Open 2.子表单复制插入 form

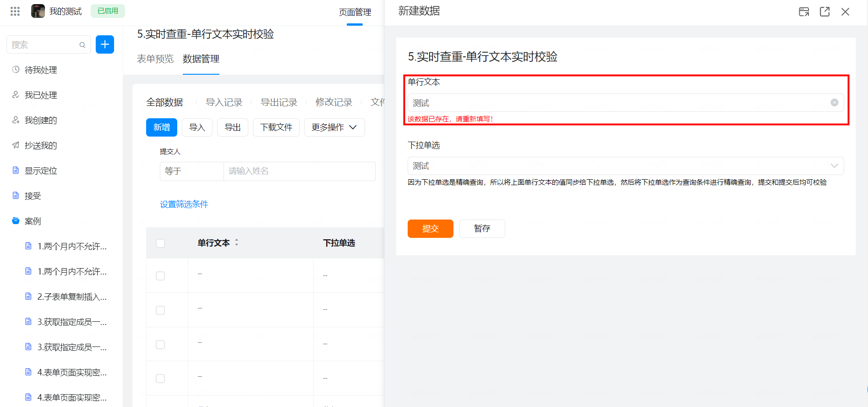point(72,297)
